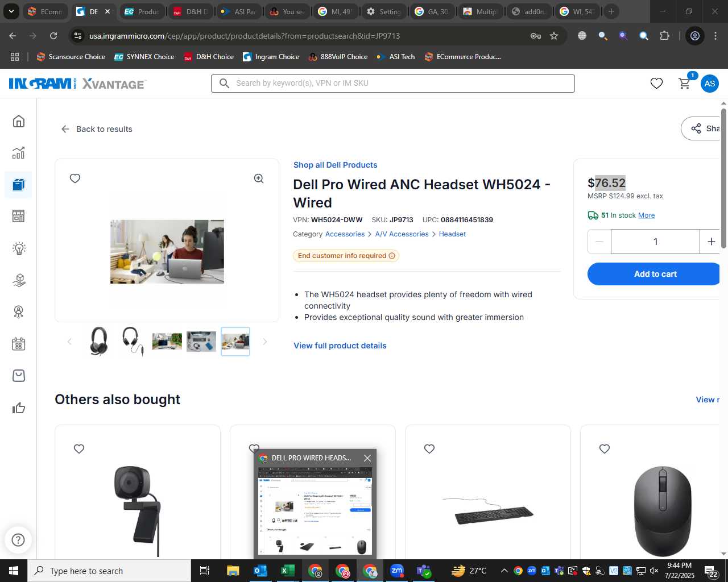The image size is (728, 582).
Task: Select the selected lifestyle photo thumbnail
Action: click(x=235, y=342)
